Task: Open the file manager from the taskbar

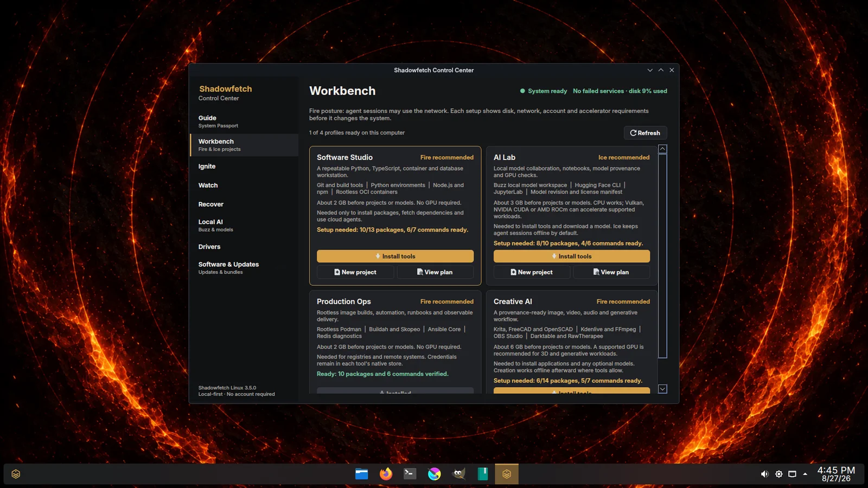Action: 362,474
